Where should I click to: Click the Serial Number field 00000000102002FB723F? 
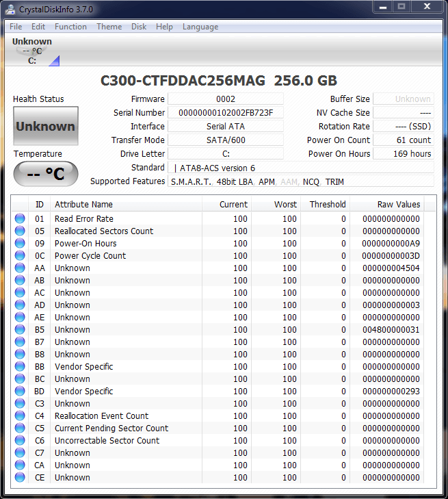tap(226, 113)
